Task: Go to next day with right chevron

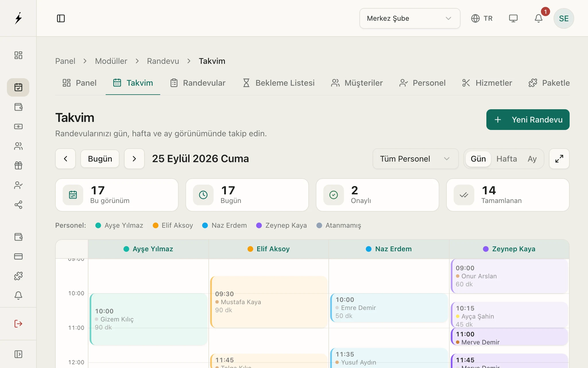Action: point(134,159)
